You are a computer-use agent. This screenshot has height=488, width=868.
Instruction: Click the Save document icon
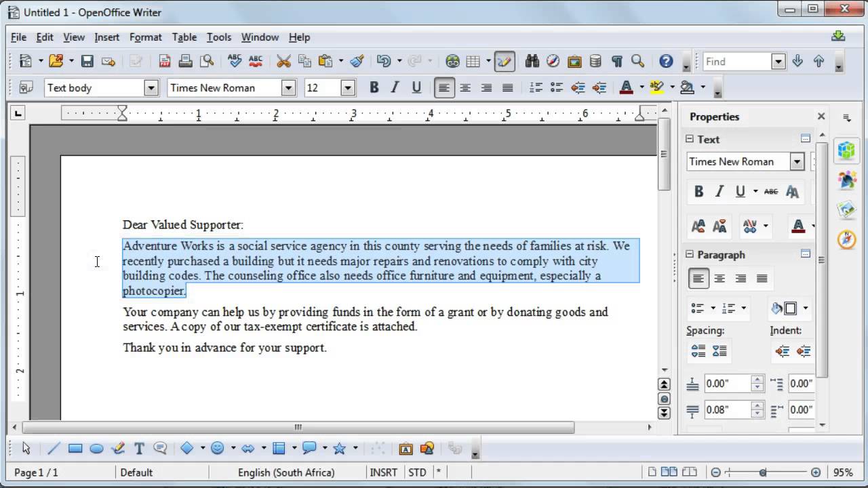point(87,62)
